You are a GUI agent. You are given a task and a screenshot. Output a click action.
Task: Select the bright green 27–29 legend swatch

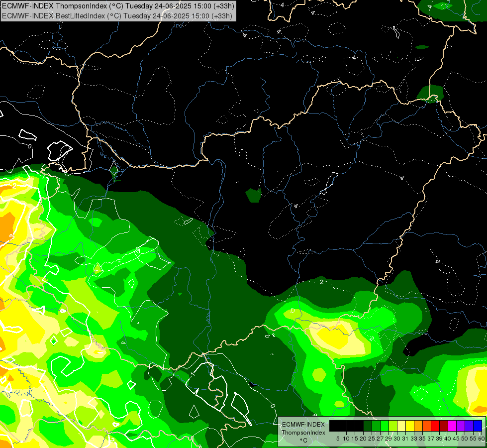click(x=385, y=426)
